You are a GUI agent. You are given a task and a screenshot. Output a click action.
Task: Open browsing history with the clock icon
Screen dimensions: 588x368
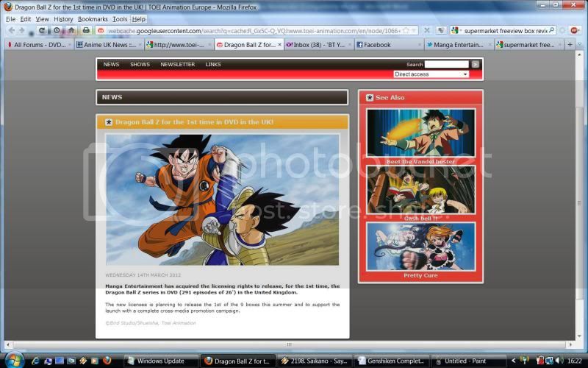[57, 30]
